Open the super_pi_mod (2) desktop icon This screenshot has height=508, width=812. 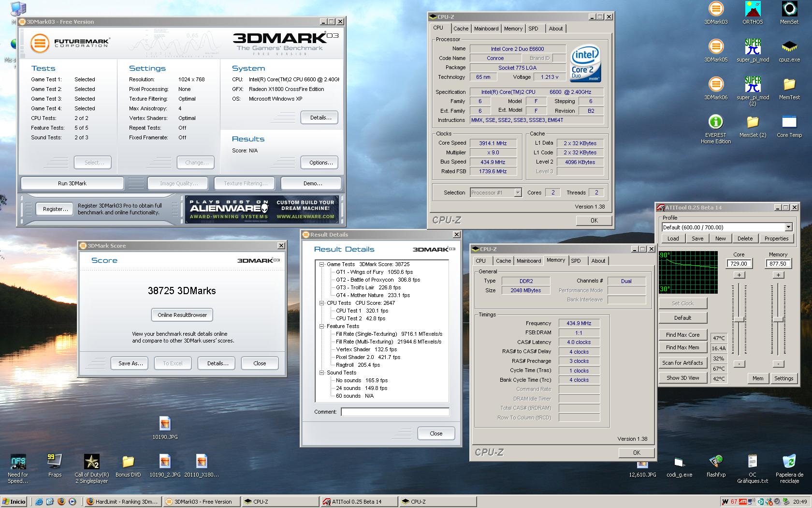(x=753, y=91)
